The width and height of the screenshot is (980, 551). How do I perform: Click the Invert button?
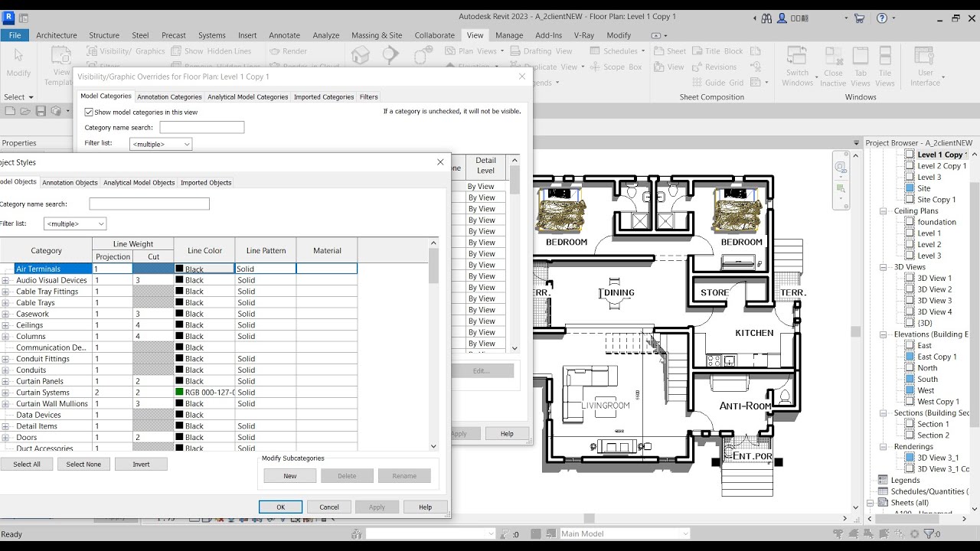[x=141, y=465]
